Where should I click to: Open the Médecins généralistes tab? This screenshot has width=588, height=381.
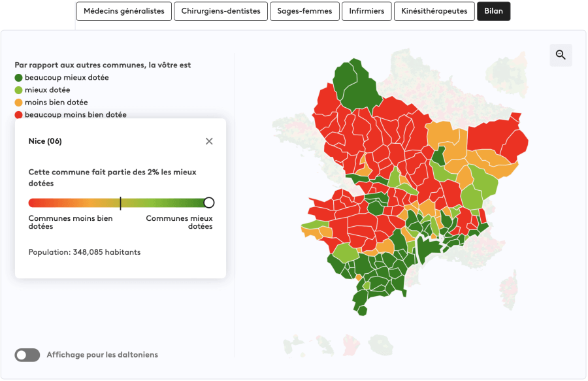click(x=123, y=11)
